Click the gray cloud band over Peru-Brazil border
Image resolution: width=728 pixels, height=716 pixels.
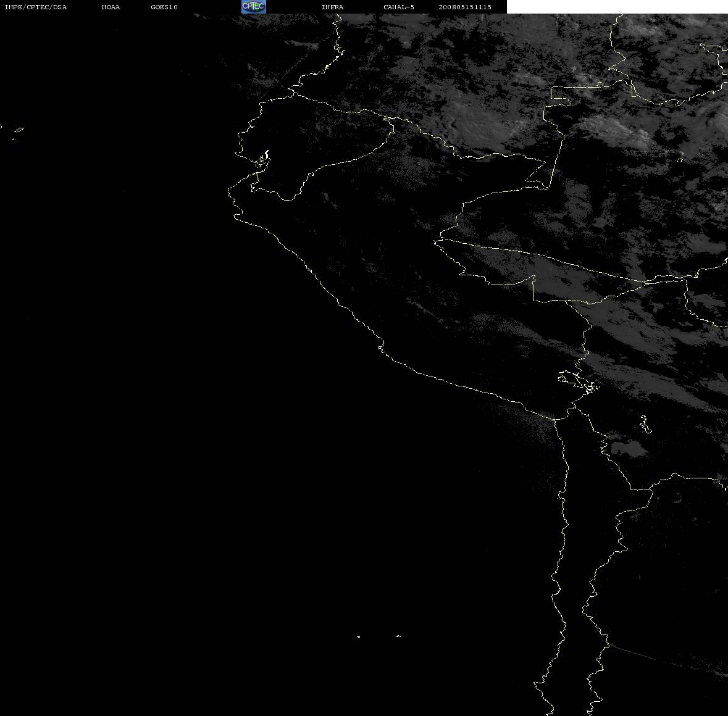[x=566, y=278]
